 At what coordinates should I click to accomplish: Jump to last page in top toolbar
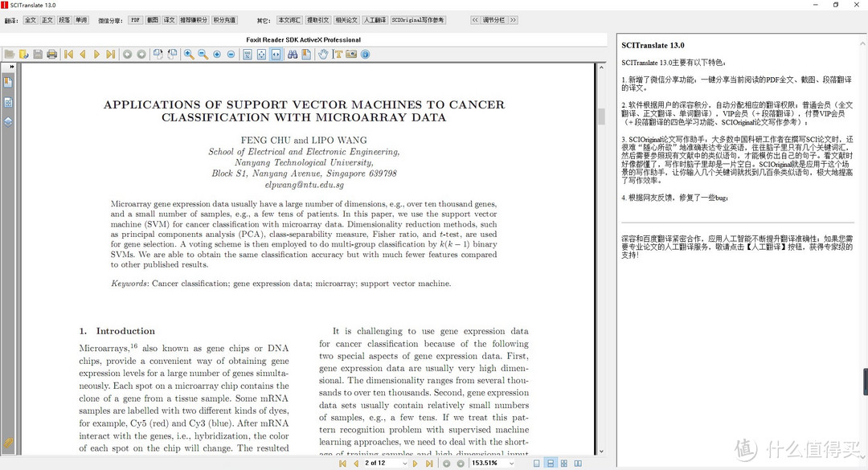tap(111, 55)
